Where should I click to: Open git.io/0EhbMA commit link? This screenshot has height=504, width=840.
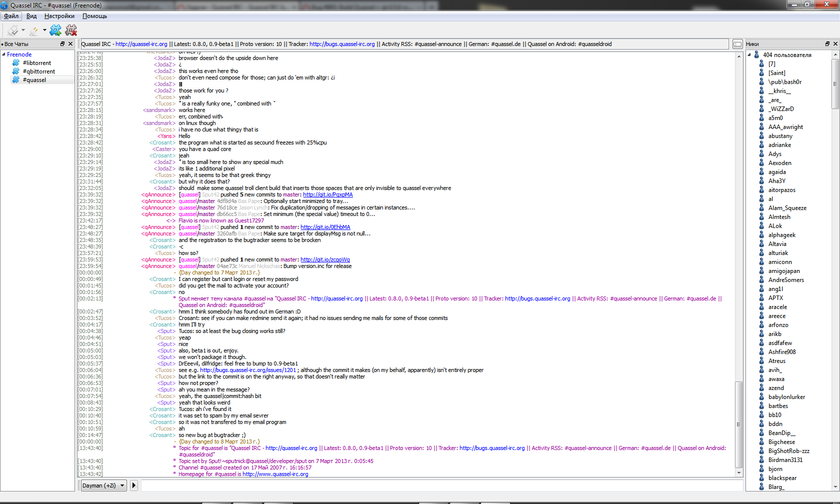(325, 227)
